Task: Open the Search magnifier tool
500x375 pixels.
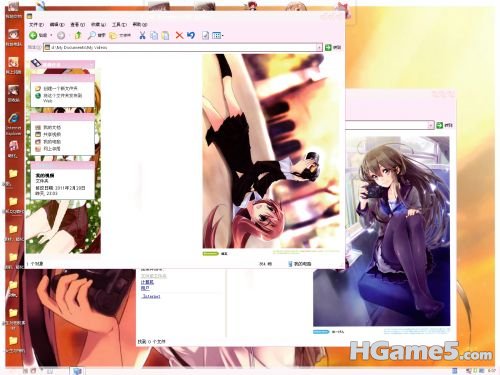Action: 96,35
